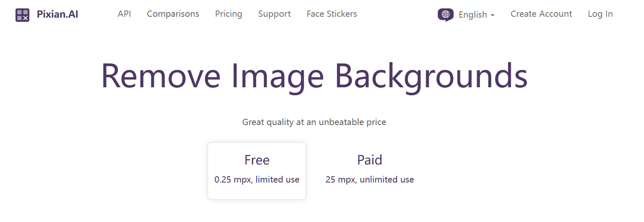Visit the Support page

pos(274,14)
